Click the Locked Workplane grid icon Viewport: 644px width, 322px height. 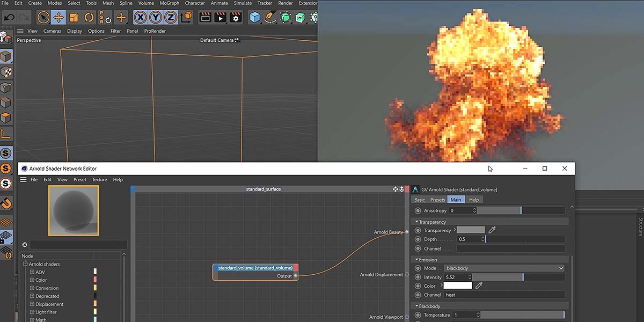pyautogui.click(x=6, y=237)
